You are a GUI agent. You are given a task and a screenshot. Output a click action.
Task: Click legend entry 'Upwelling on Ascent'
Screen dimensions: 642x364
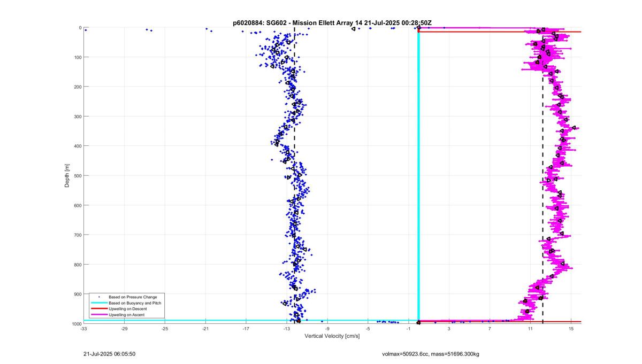pyautogui.click(x=126, y=315)
